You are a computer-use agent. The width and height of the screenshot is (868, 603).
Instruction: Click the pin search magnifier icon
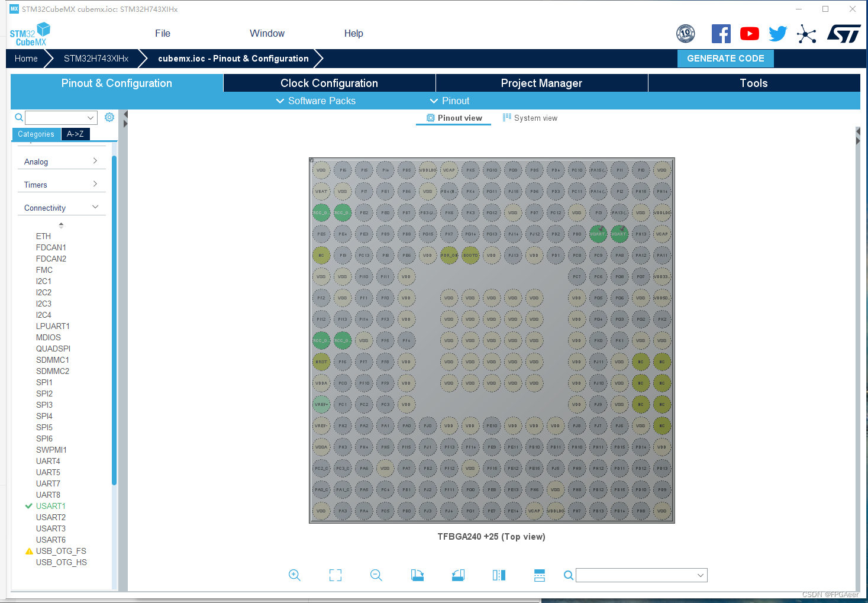pos(568,575)
